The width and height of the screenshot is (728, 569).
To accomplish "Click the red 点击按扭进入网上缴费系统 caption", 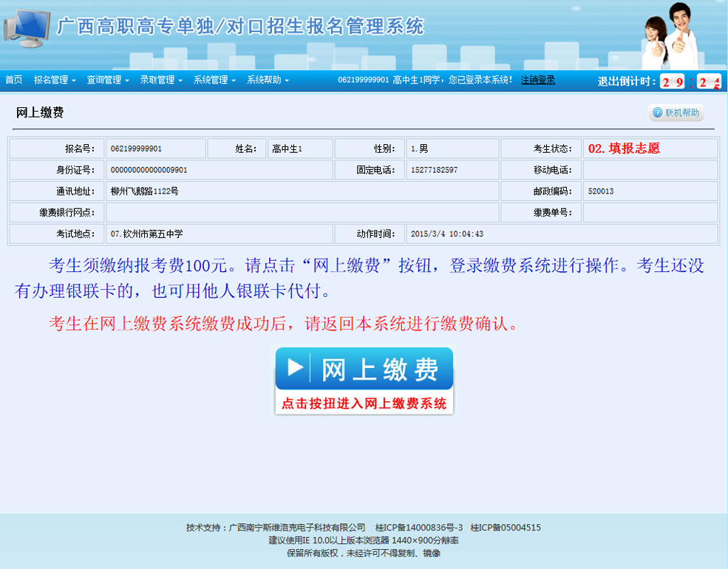I will tap(364, 403).
